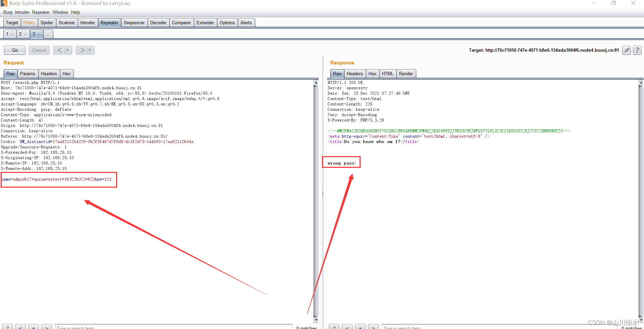Open the Intruder tool tab

[88, 22]
